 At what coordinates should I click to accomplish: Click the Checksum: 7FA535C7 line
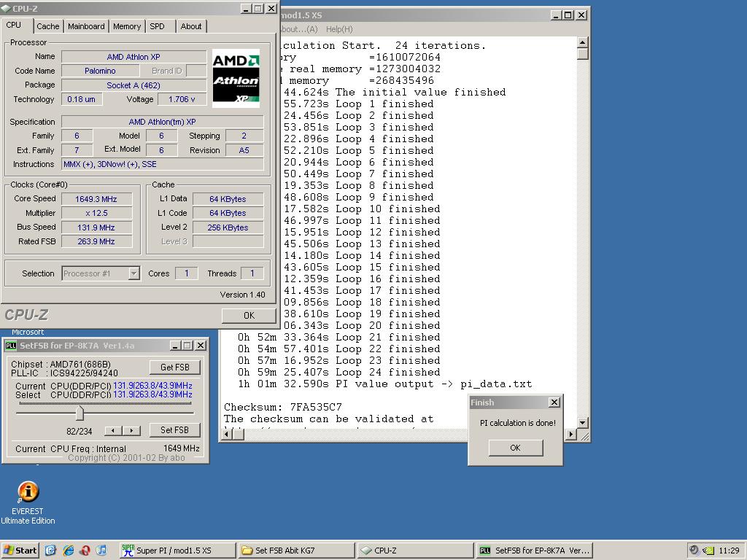[x=283, y=407]
